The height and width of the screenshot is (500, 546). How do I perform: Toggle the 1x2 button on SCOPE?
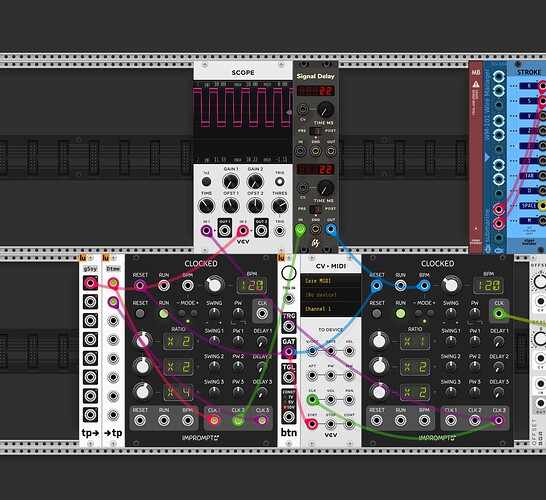(206, 181)
